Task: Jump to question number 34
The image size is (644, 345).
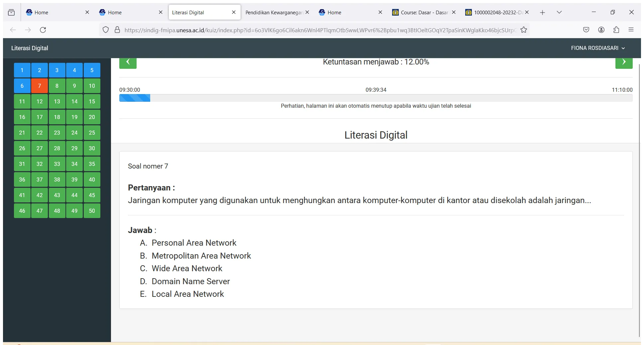Action: pyautogui.click(x=74, y=164)
